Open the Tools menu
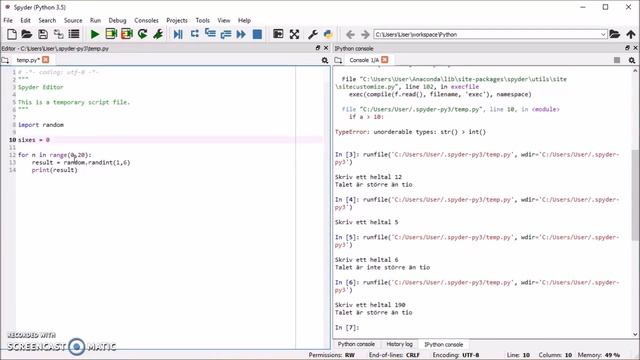The height and width of the screenshot is (360, 640). pyautogui.click(x=202, y=20)
